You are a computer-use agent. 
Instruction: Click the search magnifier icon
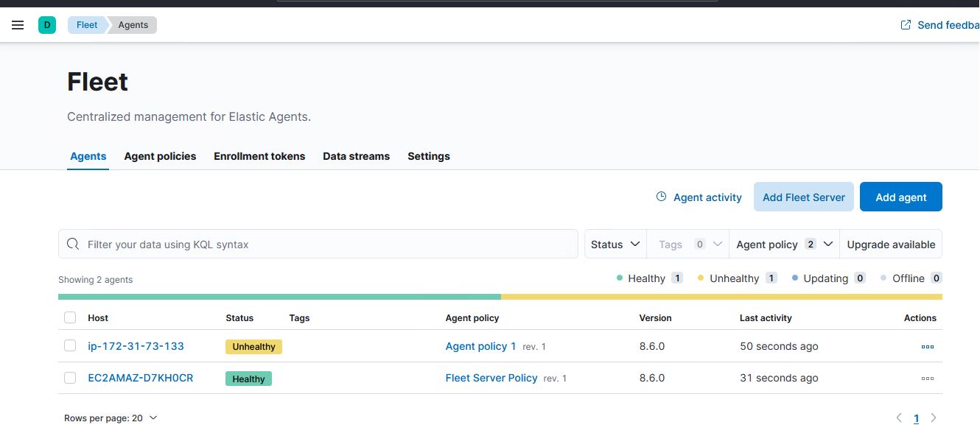click(73, 244)
